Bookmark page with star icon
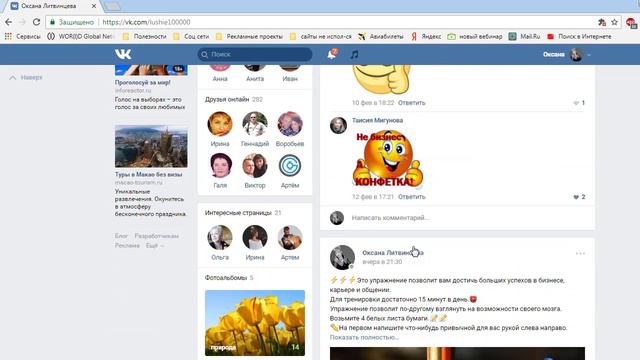640x360 pixels. (x=614, y=22)
